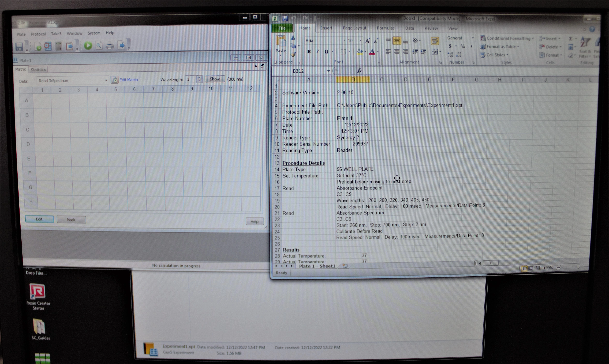Toggle Align Text Right in Excel
This screenshot has height=364, width=609.
[x=405, y=52]
